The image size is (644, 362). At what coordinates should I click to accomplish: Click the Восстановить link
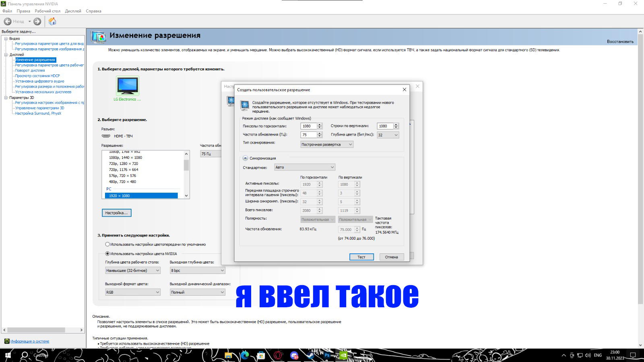coord(620,41)
